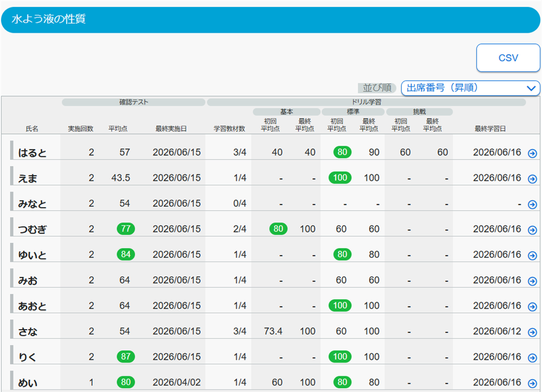
Task: Select the student name ゆいと
Action: (x=32, y=255)
